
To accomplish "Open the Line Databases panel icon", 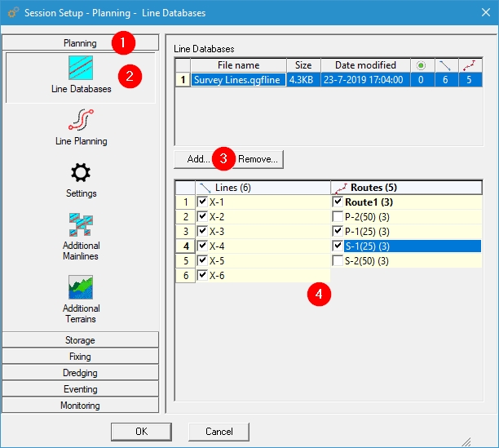I will 80,68.
